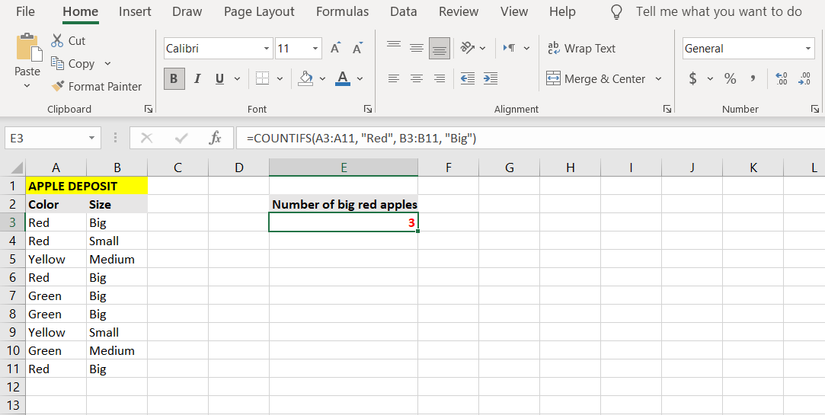Click the Select All corner triangle
Screen dimensions: 825x415
[x=17, y=168]
